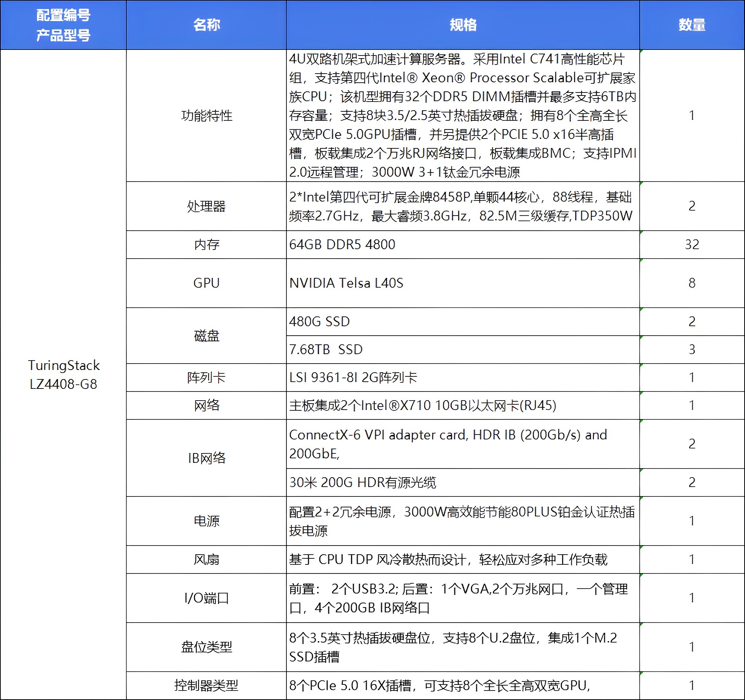Click the 64GB DDR5 4800 cell

click(x=463, y=245)
